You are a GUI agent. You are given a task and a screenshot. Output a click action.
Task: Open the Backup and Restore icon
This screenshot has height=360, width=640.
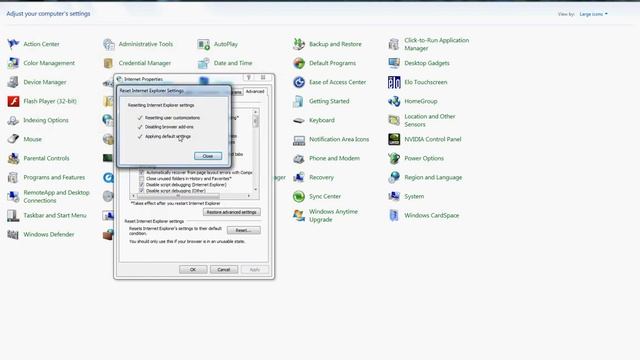299,44
